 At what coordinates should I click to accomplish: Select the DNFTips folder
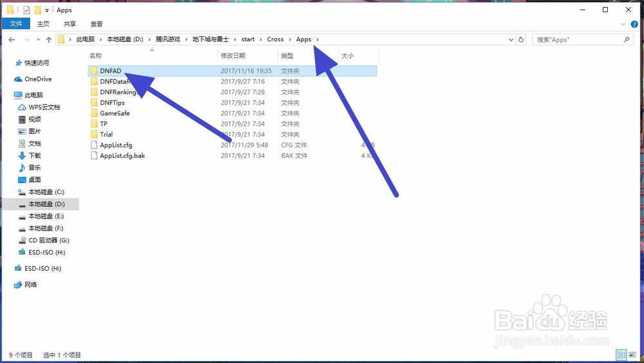[112, 103]
